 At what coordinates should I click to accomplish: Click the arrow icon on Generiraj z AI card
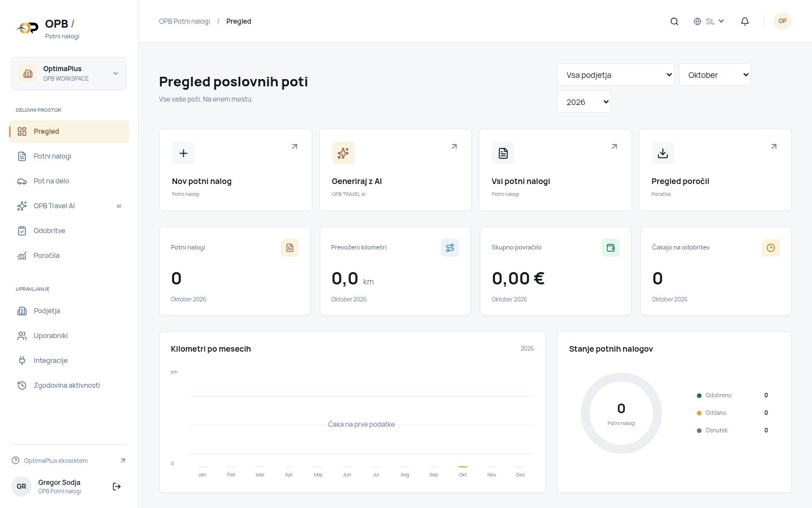click(x=454, y=147)
